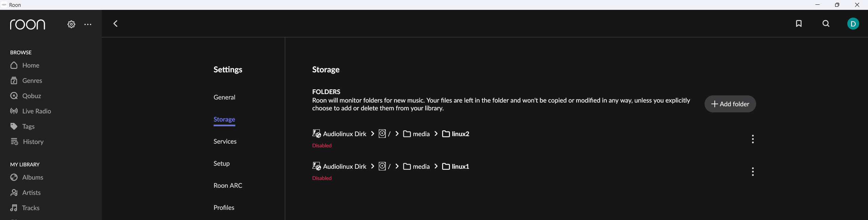Click Audiolinux Dirk text on the linux1 row
Screen dimensions: 868x220
click(344, 166)
